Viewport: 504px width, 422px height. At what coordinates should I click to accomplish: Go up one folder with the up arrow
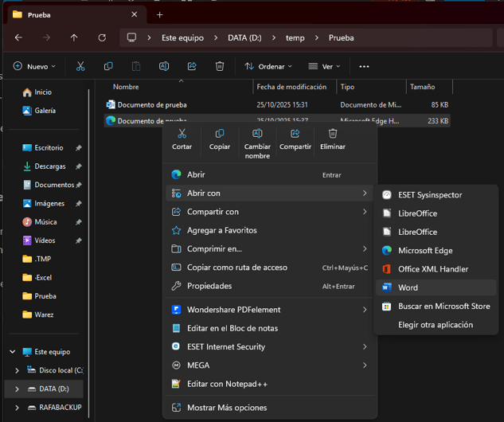click(74, 37)
